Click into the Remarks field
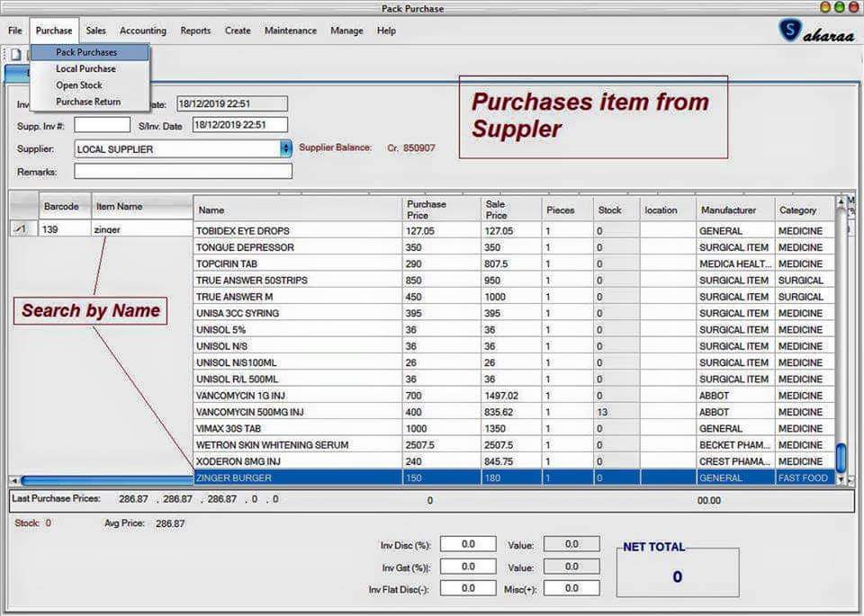The height and width of the screenshot is (616, 864). (x=183, y=171)
